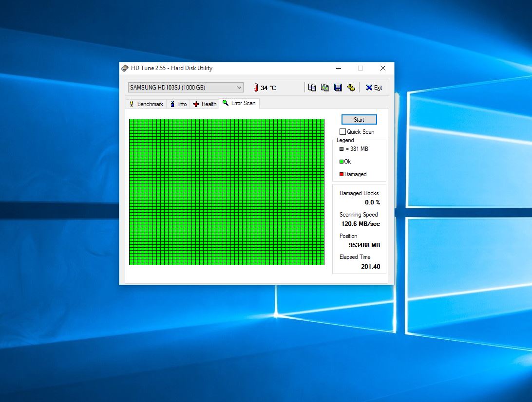Click the copy text to clipboard icon

tap(312, 88)
